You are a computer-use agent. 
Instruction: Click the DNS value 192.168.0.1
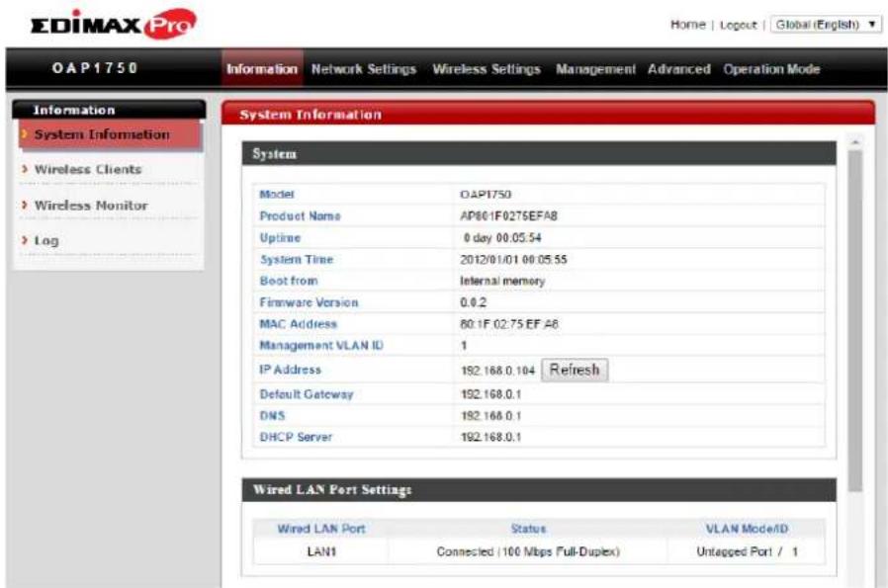click(x=491, y=416)
